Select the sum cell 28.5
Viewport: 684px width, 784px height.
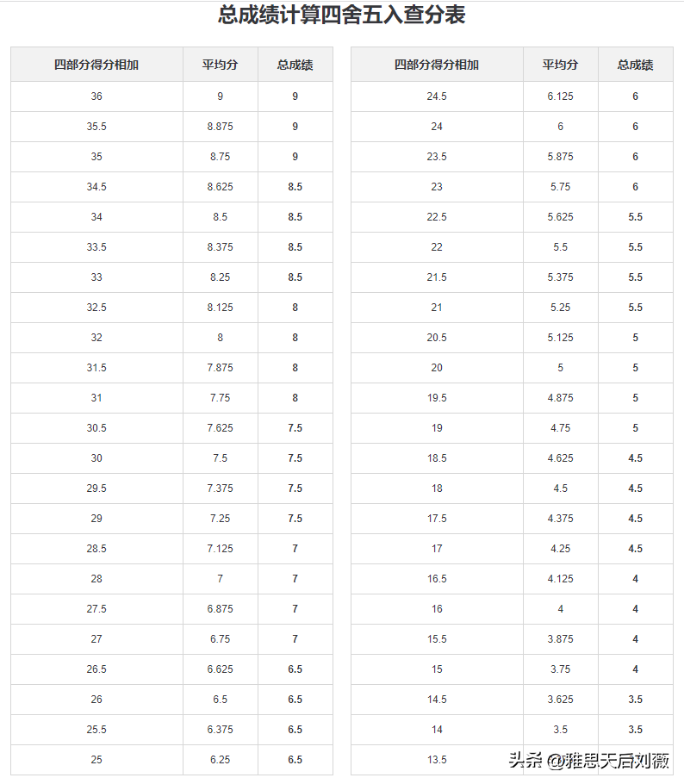pyautogui.click(x=96, y=549)
